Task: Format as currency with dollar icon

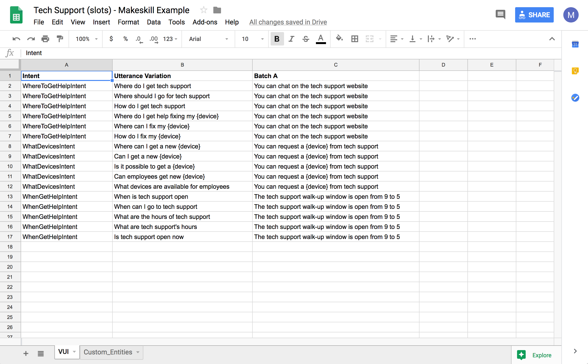Action: click(x=111, y=39)
